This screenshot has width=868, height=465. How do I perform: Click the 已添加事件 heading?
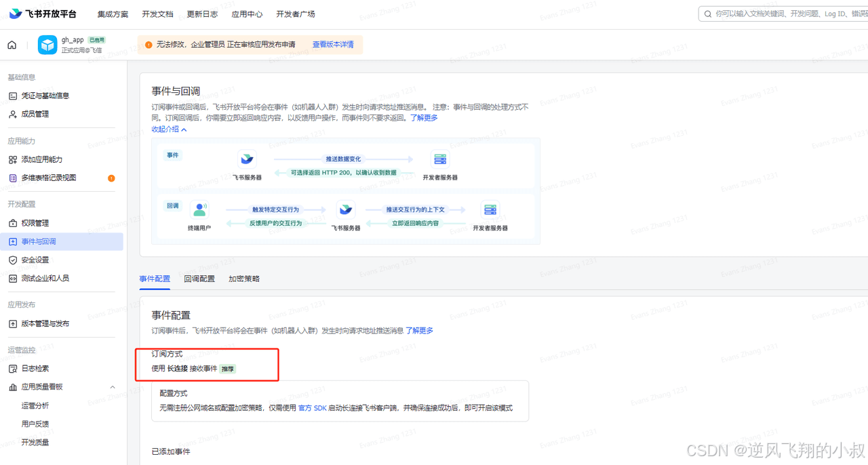[171, 451]
